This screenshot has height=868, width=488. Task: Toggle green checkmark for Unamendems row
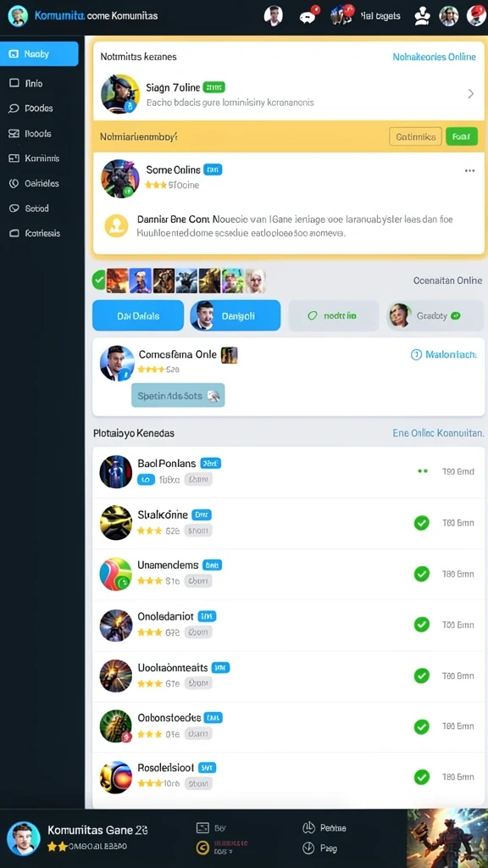point(422,574)
